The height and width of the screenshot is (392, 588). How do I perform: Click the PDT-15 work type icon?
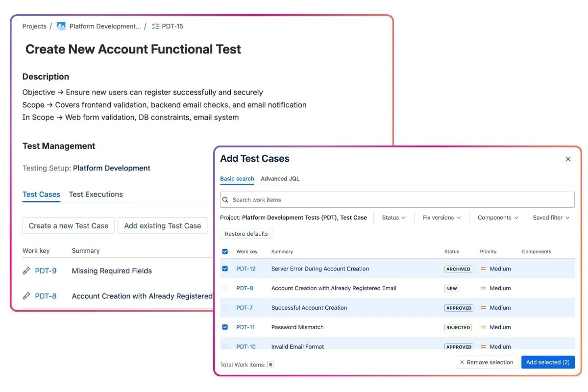pos(155,26)
